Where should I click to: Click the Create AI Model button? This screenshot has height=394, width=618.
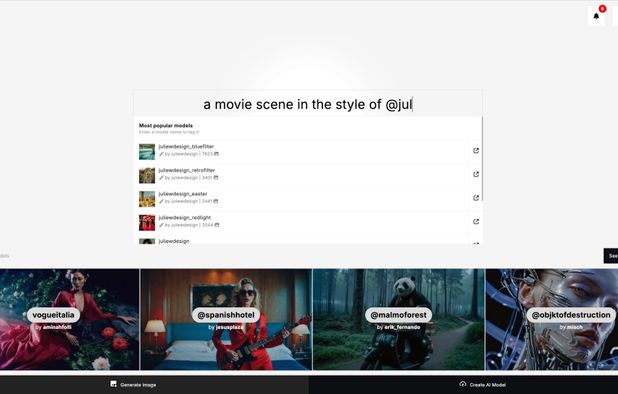pos(463,385)
